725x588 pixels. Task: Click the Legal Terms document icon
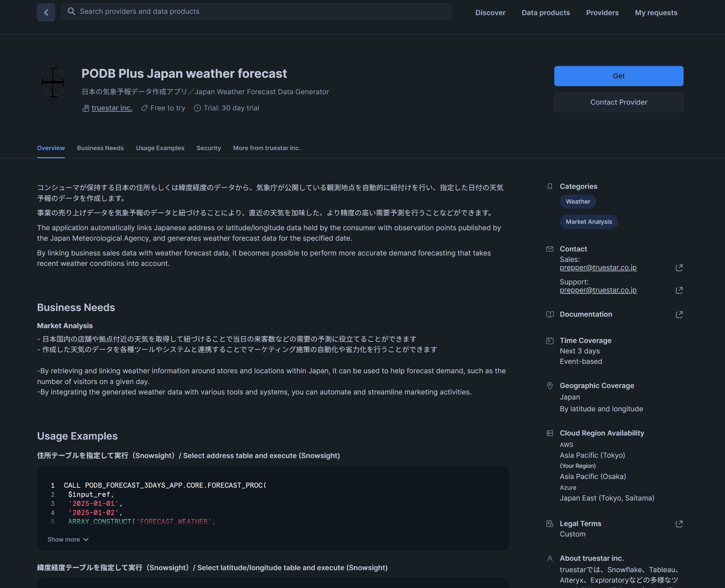click(x=550, y=524)
